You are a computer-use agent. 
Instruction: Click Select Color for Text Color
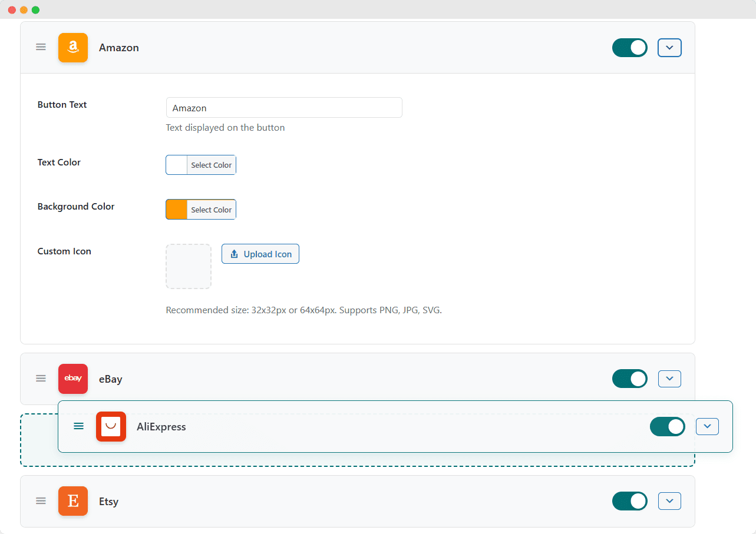point(211,165)
